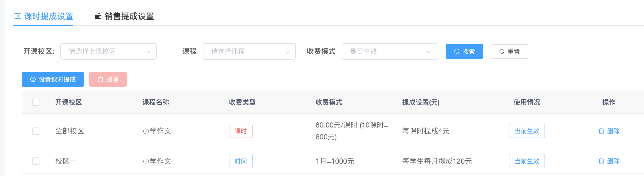The height and width of the screenshot is (176, 644).
Task: Click the 时间 tag in second row
Action: (241, 161)
